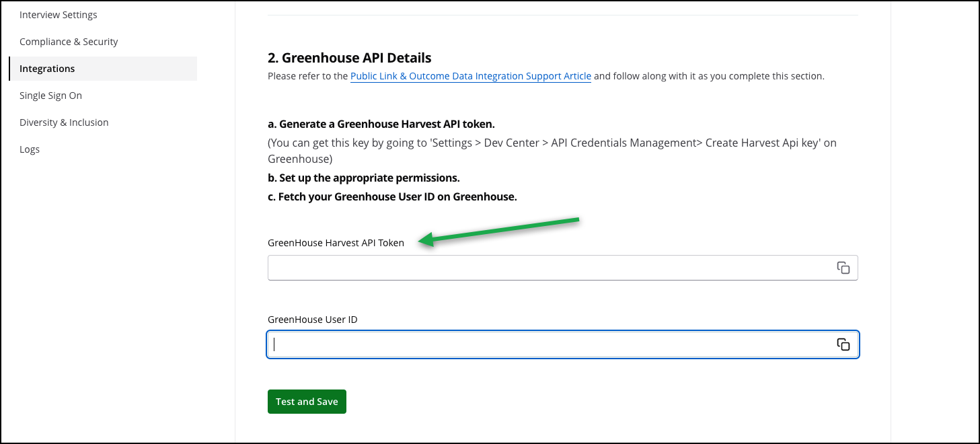Copy the GreenHouse Harvest API Token value

tap(843, 268)
